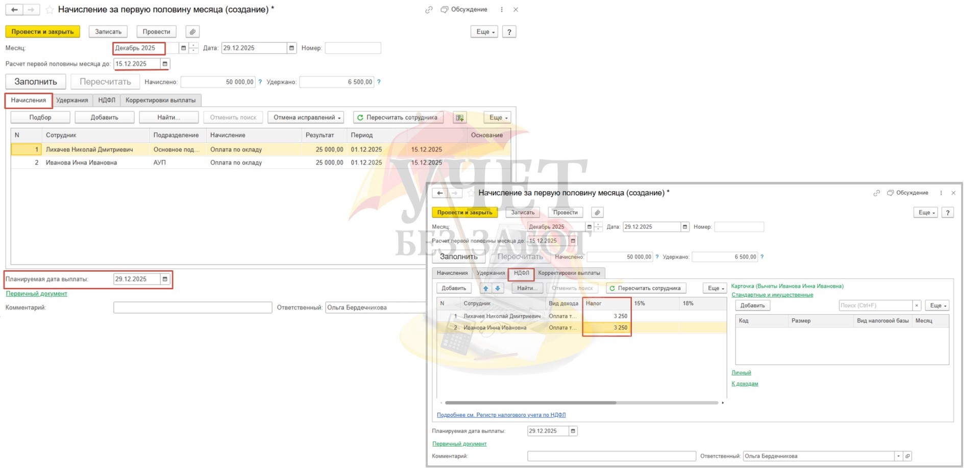
Task: Click the paperclip attachments icon in the back window
Action: (x=192, y=32)
